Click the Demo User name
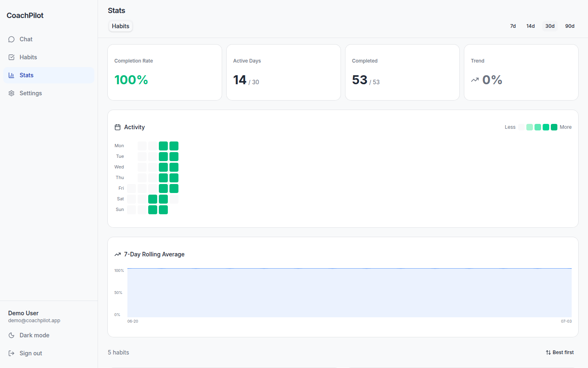 [x=23, y=313]
